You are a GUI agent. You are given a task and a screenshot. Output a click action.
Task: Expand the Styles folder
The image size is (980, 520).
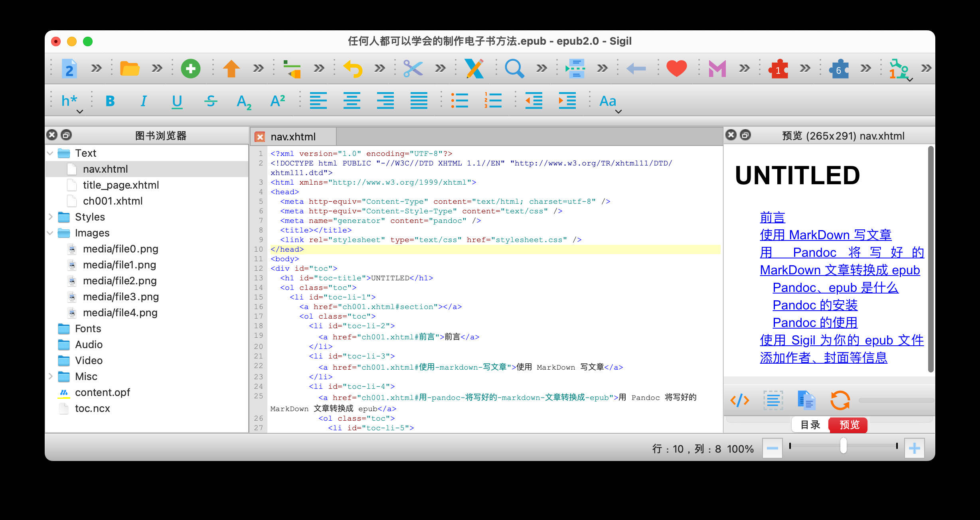pos(50,217)
